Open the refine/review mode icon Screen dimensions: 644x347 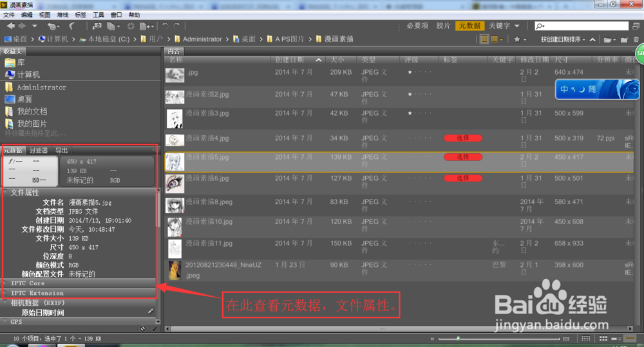pos(113,26)
